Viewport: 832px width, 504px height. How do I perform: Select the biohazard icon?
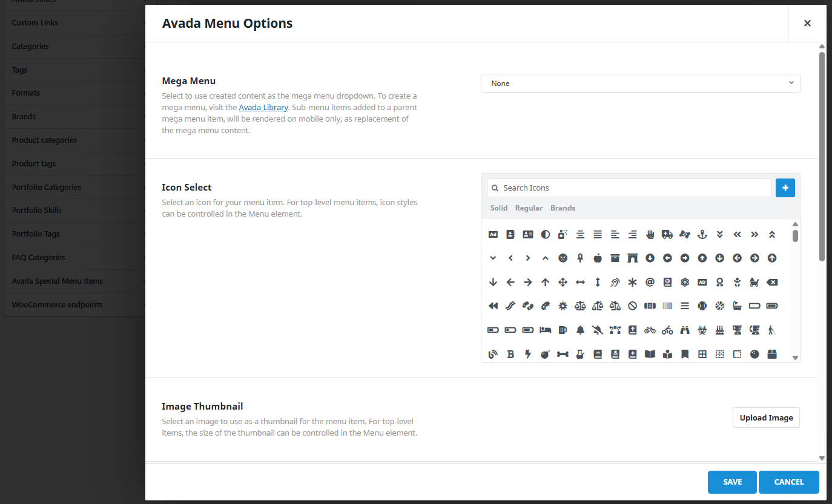[x=702, y=330]
